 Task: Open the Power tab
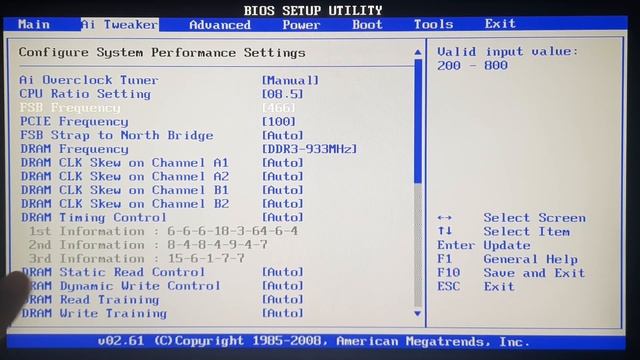[x=301, y=25]
